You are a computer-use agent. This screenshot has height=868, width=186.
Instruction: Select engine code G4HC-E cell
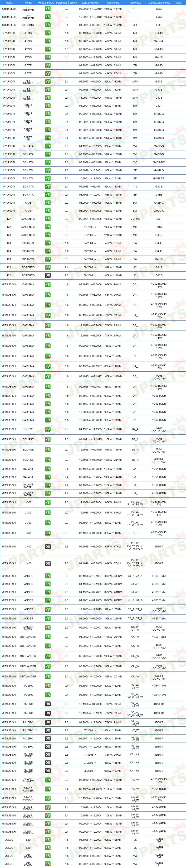(x=159, y=41)
